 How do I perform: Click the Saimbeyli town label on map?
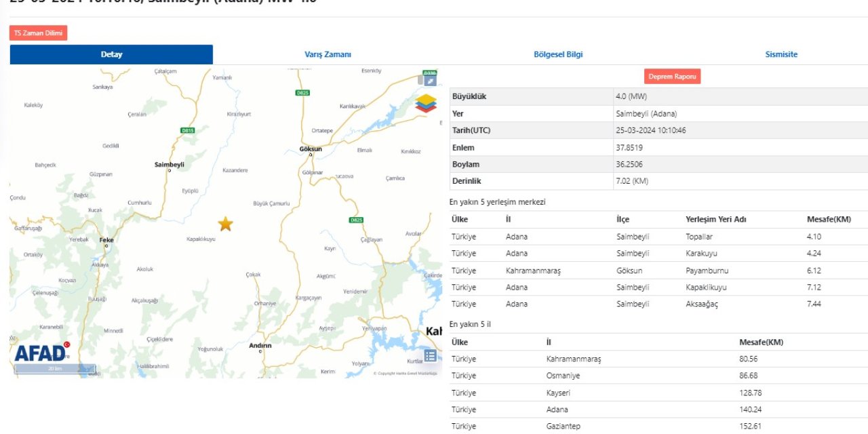170,164
